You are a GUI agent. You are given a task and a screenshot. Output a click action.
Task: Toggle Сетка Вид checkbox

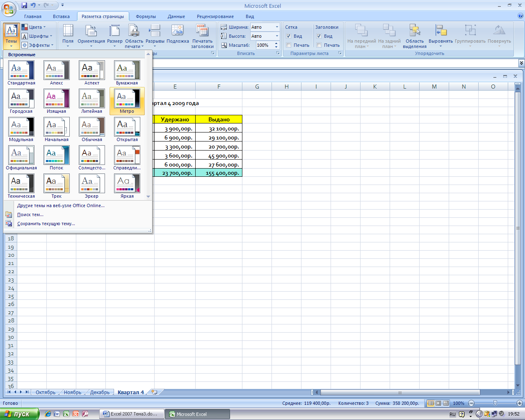pos(289,36)
